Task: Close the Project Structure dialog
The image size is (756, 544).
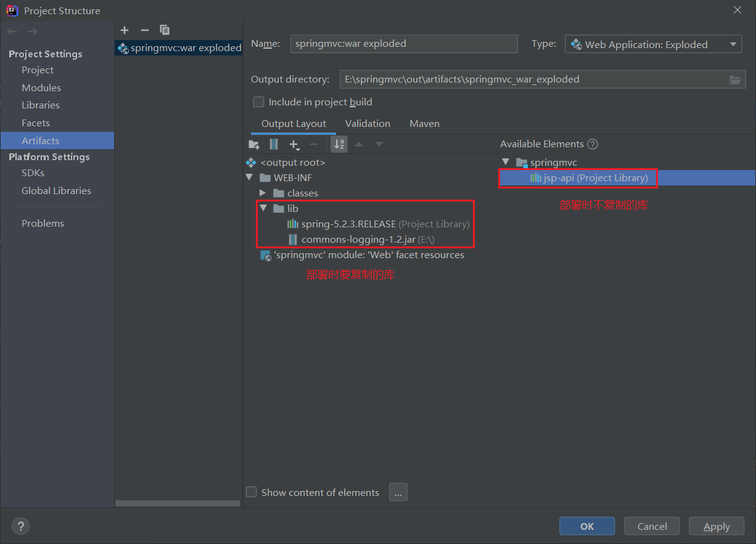Action: pos(737,10)
